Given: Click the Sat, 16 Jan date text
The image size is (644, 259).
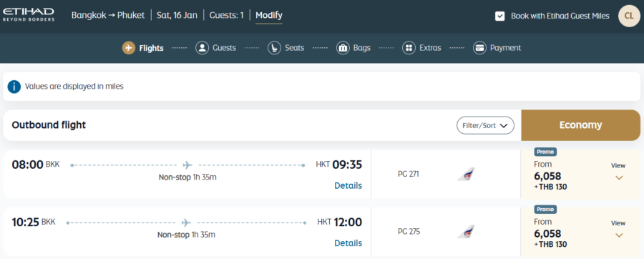Looking at the screenshot, I should (177, 16).
